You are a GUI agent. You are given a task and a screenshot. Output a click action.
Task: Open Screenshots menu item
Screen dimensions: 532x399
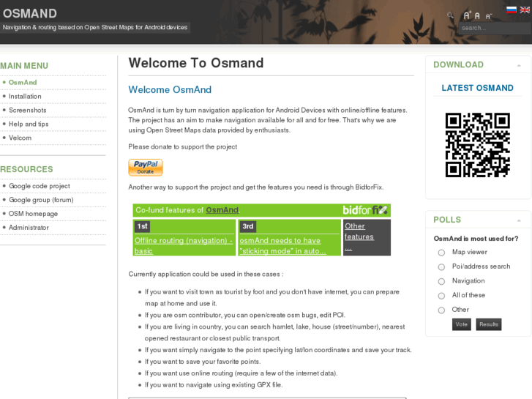point(28,111)
